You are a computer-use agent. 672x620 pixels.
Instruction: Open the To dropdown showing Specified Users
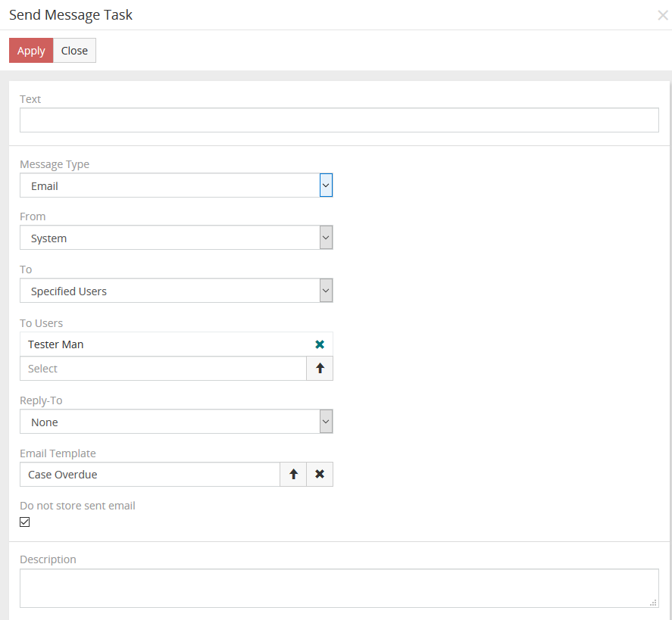326,291
